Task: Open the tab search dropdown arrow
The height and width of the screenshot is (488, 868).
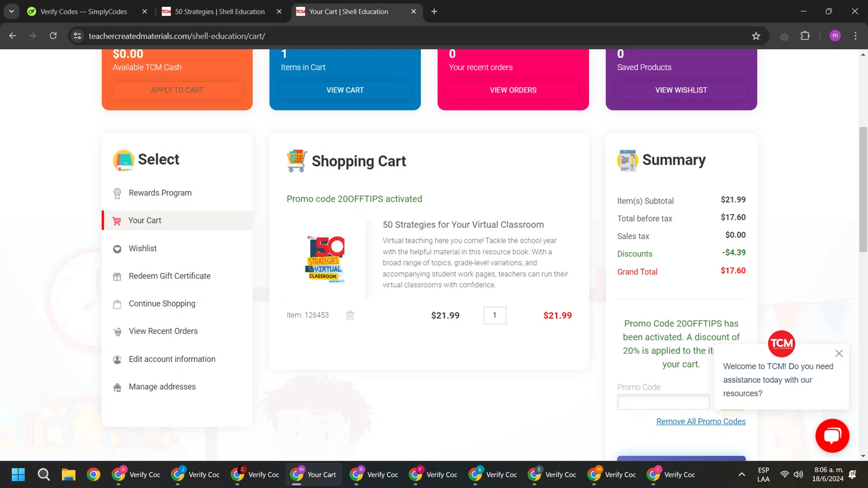Action: 12,12
